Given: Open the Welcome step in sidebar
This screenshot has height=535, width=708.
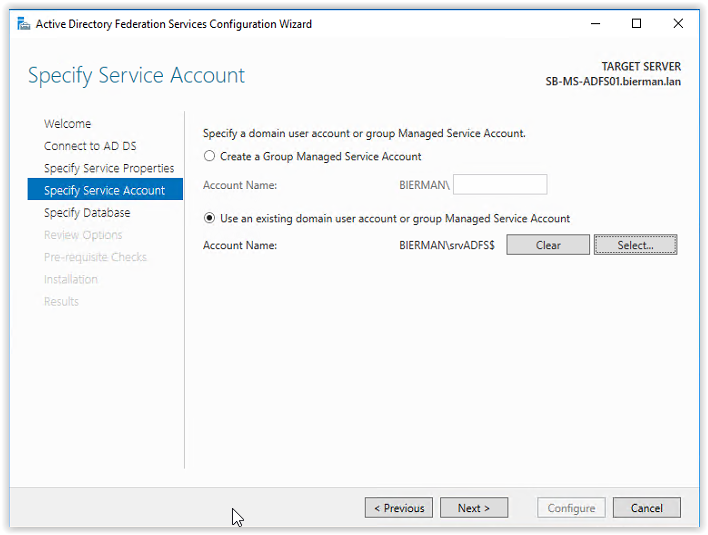Looking at the screenshot, I should click(67, 124).
